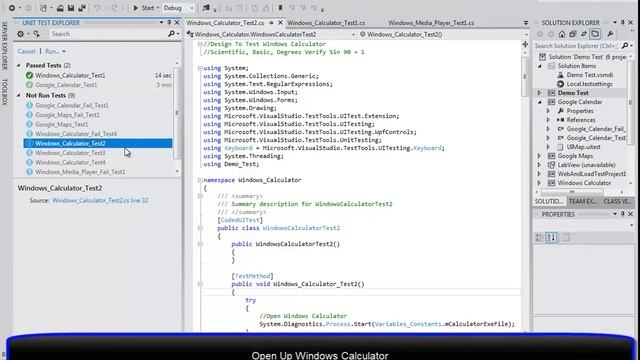
Task: Click the Unit Test Explorer group-by icon
Action: pyautogui.click(x=37, y=34)
